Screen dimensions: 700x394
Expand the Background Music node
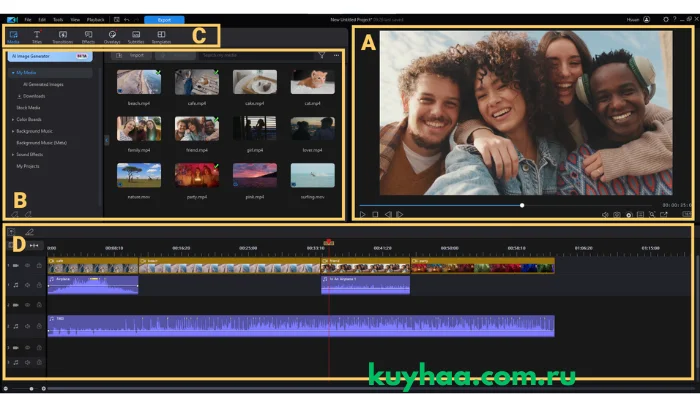13,131
